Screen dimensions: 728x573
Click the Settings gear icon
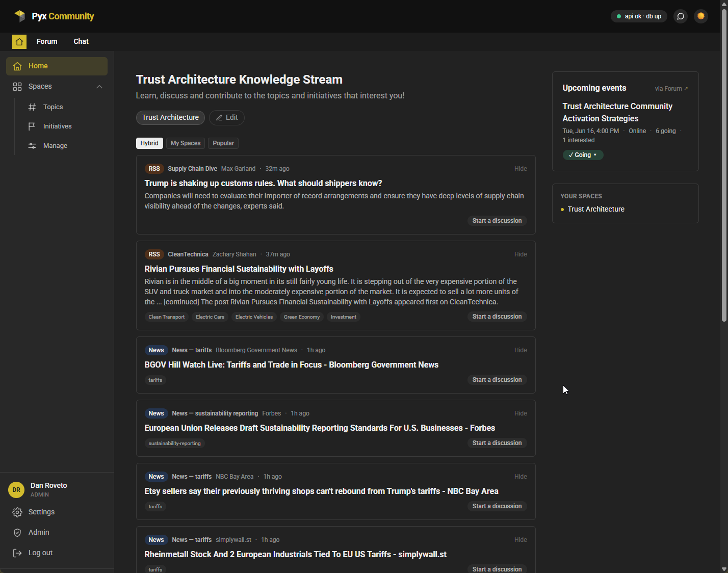pyautogui.click(x=17, y=512)
